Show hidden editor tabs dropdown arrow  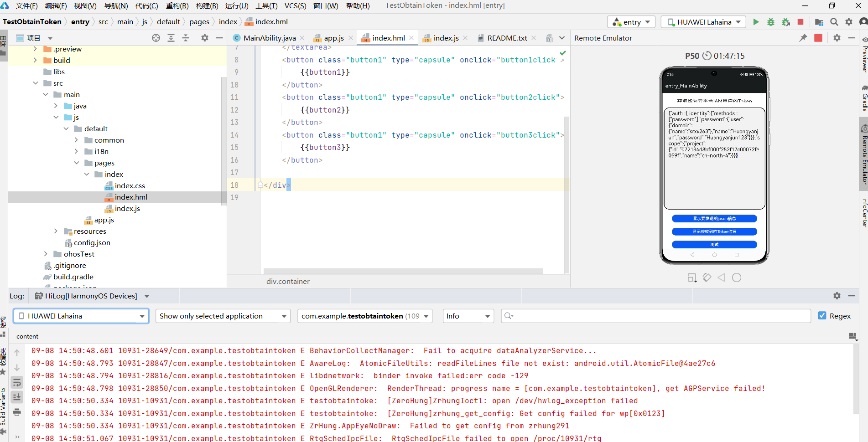point(562,38)
